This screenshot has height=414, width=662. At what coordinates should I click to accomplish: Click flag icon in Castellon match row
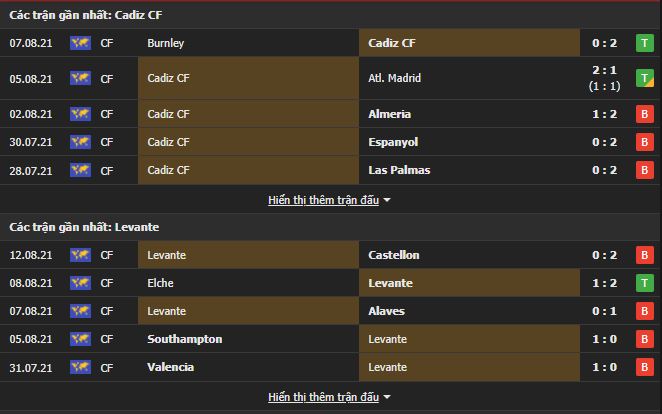tap(80, 255)
